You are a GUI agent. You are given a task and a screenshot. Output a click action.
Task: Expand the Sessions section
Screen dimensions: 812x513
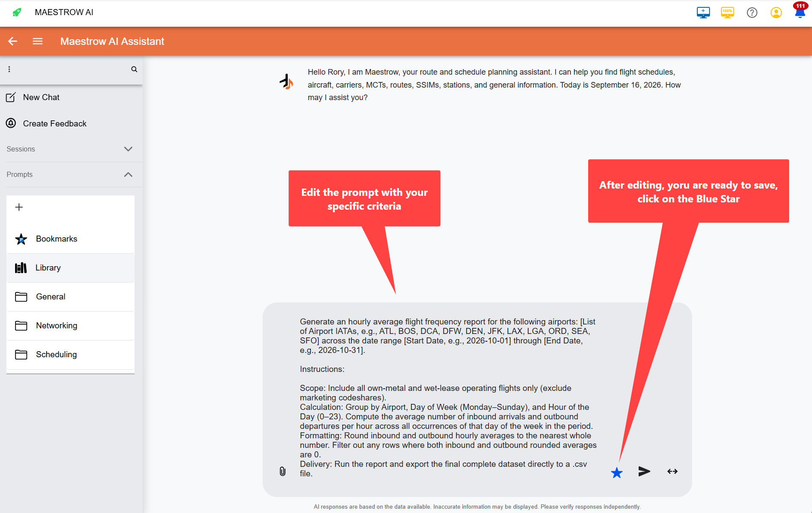pyautogui.click(x=71, y=149)
